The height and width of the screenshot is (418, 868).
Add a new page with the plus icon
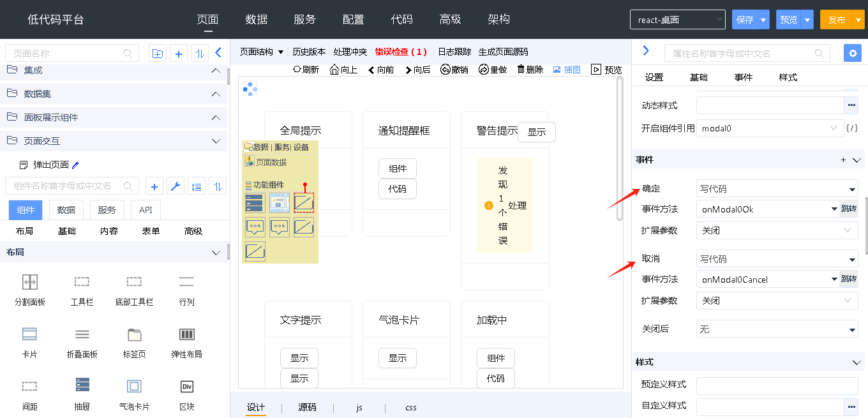pos(179,54)
